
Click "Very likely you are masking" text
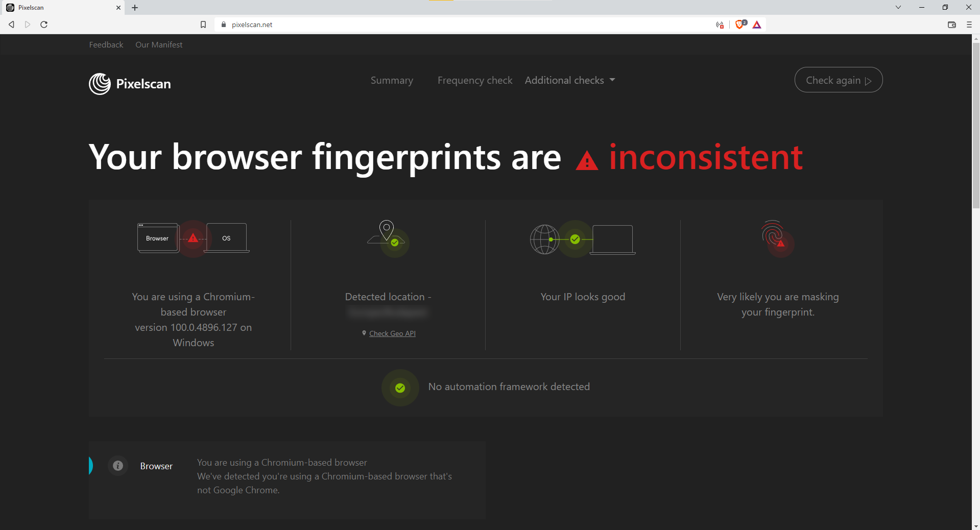tap(778, 297)
